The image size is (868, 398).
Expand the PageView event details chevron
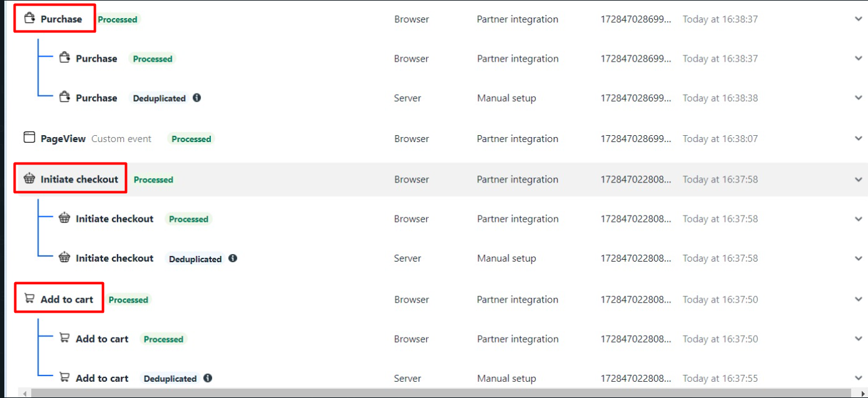(859, 139)
